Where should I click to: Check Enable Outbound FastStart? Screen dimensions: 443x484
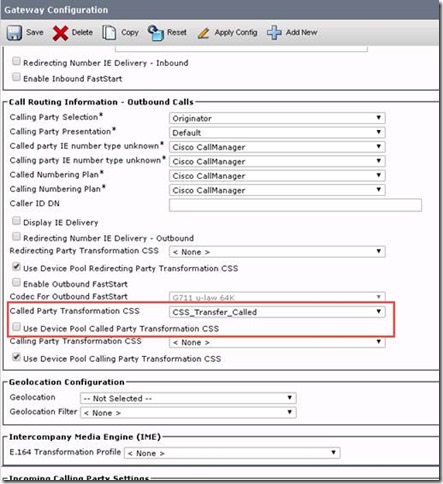pyautogui.click(x=16, y=282)
